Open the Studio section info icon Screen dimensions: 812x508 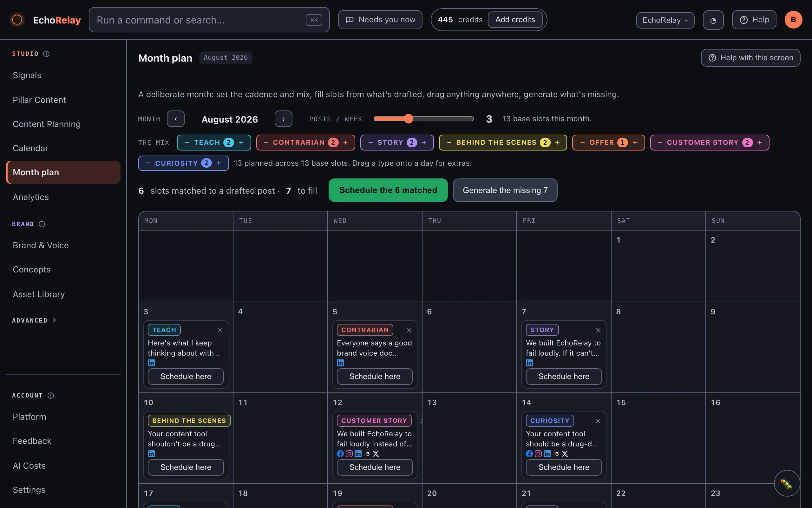46,54
